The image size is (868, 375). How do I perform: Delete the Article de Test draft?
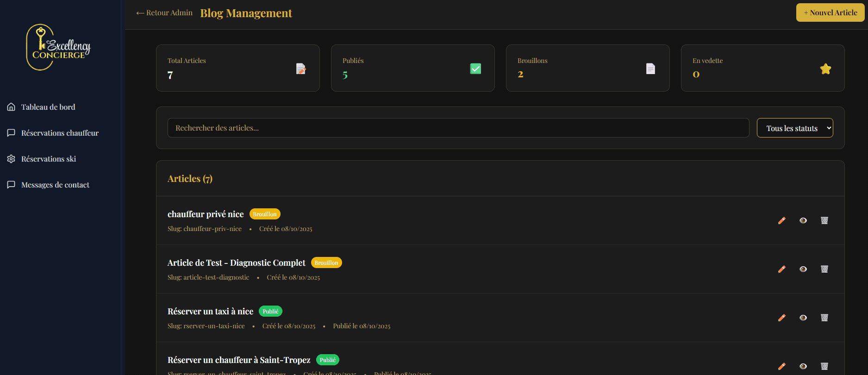[824, 269]
